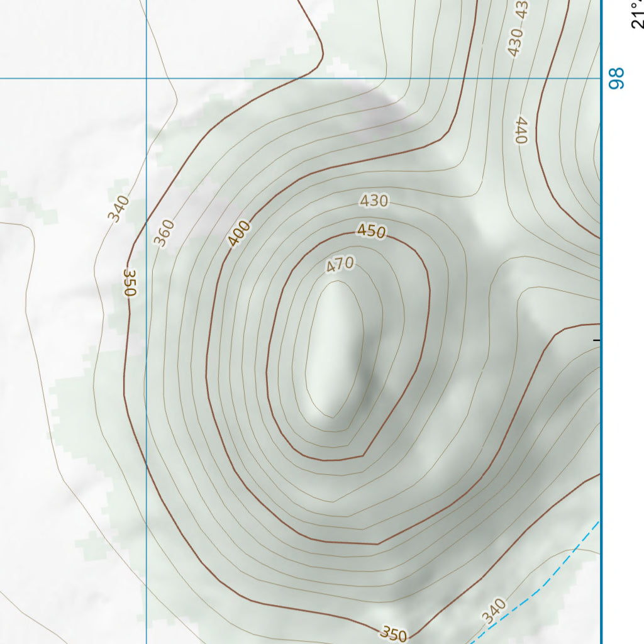Click the blue grid number 98

(x=618, y=79)
